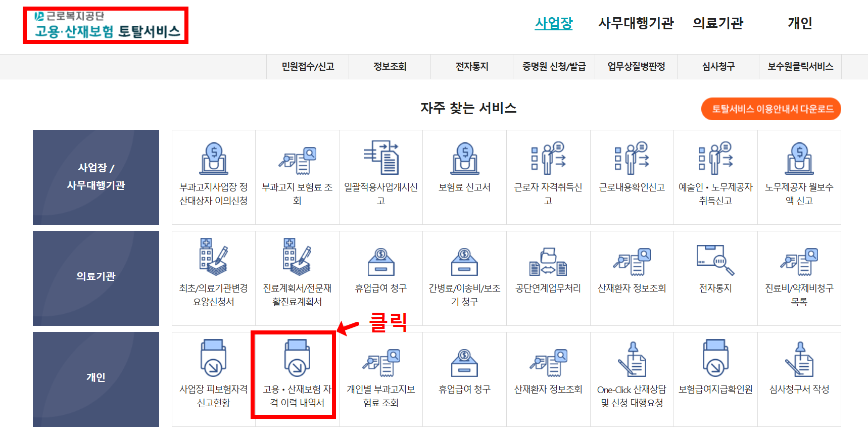Screen dimensions: 868x435
Task: Open 휴업급여 청구 in 개인 row
Action: pyautogui.click(x=465, y=363)
